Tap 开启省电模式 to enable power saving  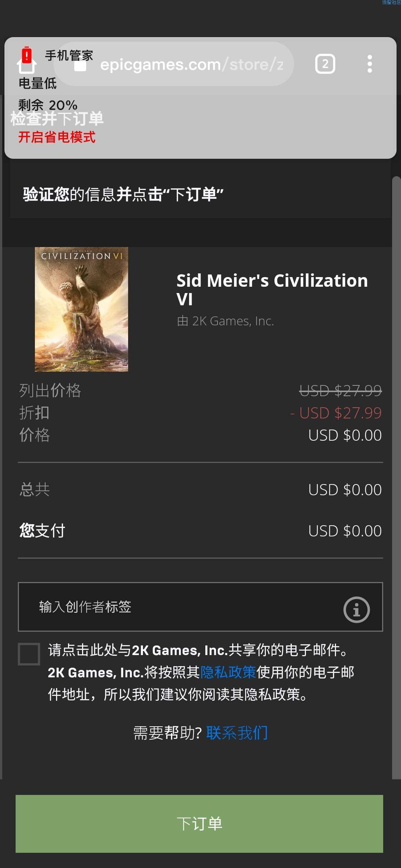tap(57, 137)
